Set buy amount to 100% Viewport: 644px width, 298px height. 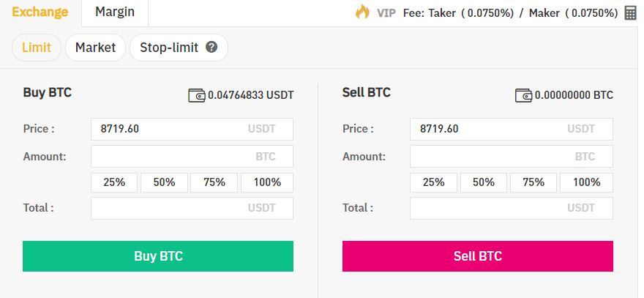267,182
